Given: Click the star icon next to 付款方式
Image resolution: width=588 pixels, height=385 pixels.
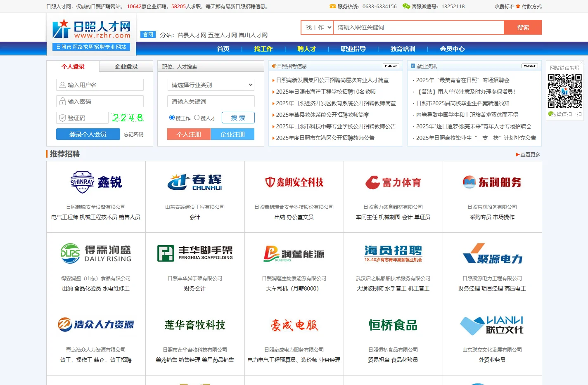Looking at the screenshot, I should coord(518,6).
